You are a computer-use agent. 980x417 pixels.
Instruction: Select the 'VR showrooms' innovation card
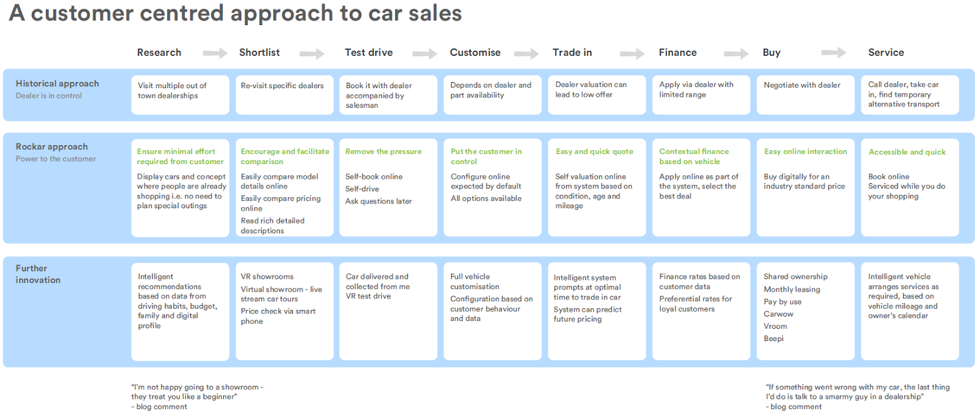click(285, 312)
